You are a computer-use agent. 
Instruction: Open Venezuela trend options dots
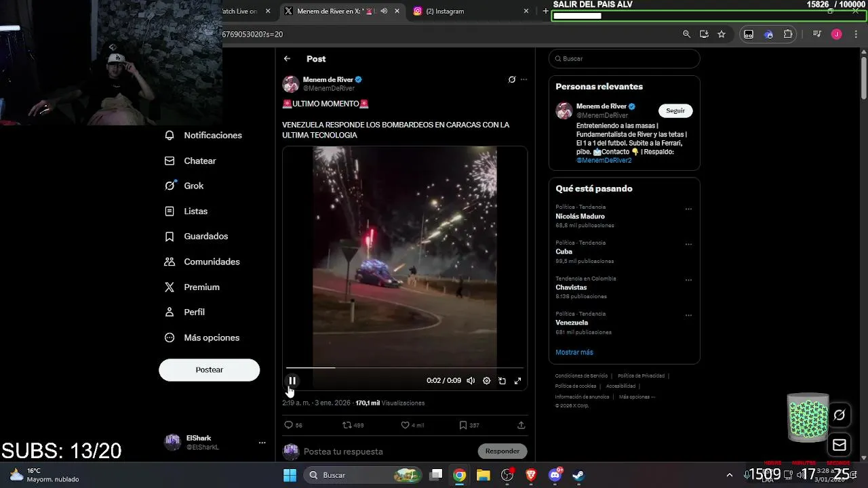[x=688, y=316]
